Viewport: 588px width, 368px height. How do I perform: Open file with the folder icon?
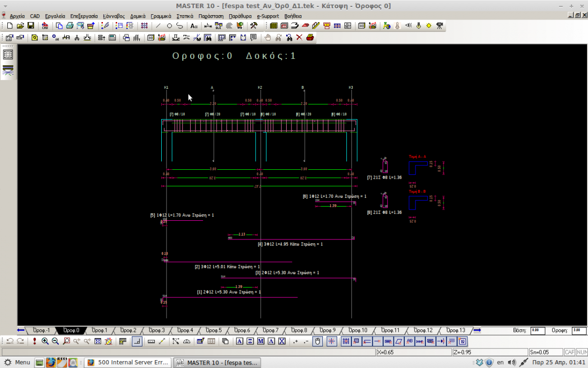[21, 26]
